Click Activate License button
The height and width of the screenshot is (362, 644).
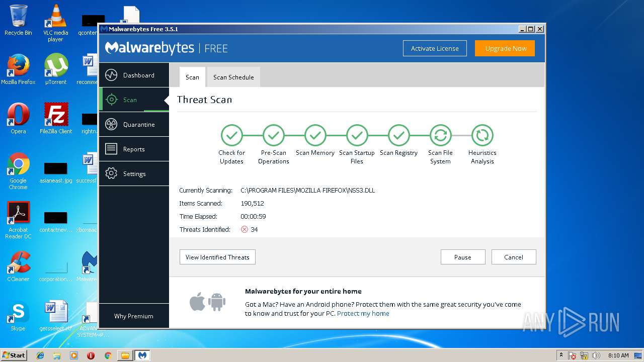(x=435, y=48)
